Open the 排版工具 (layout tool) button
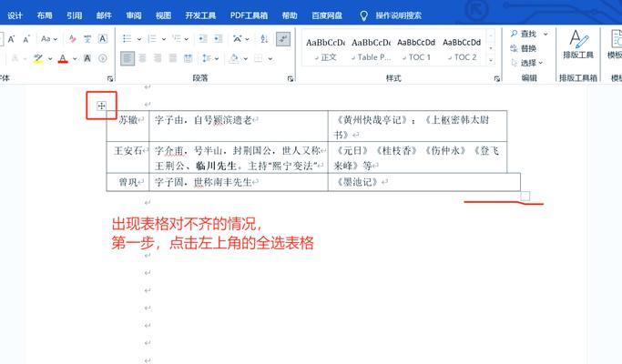 pos(578,44)
